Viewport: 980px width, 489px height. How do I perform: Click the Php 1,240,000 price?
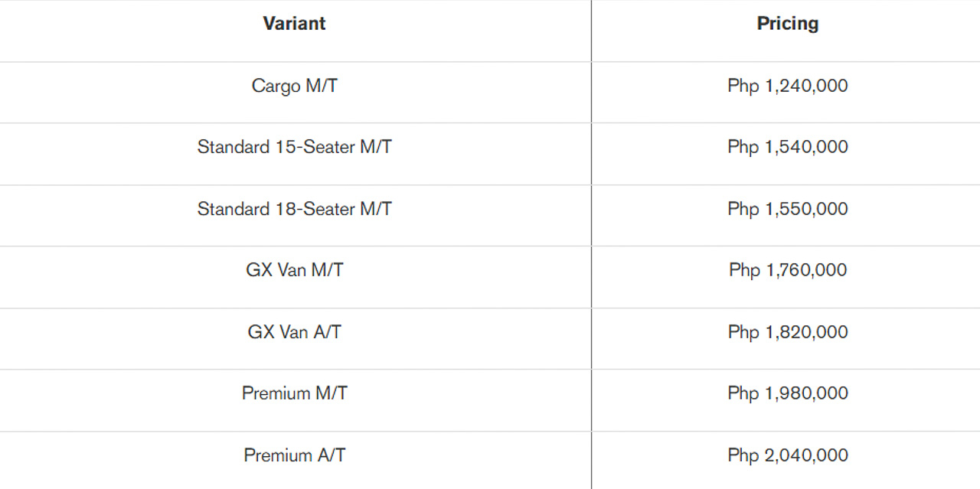[x=787, y=86]
